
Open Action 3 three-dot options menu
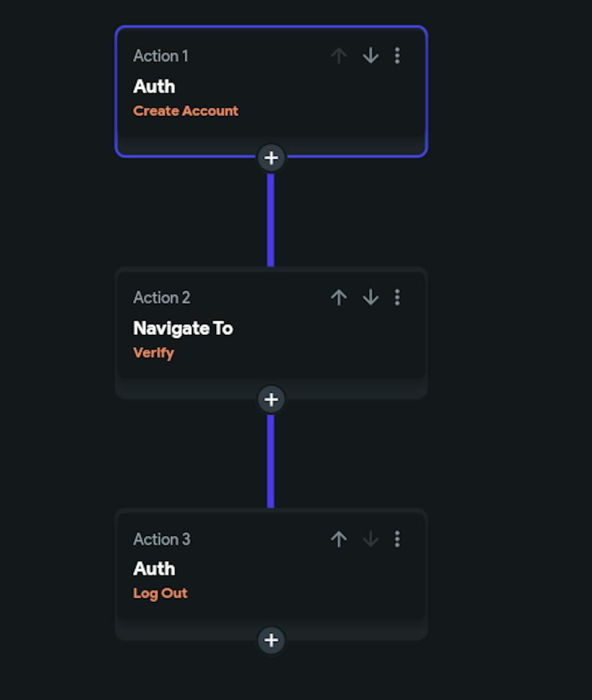(397, 538)
